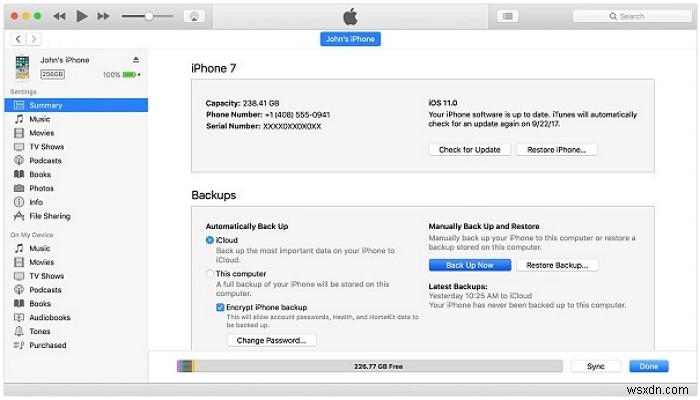The image size is (700, 400).
Task: Toggle Encrypt iPhone backup checkbox
Action: click(220, 307)
